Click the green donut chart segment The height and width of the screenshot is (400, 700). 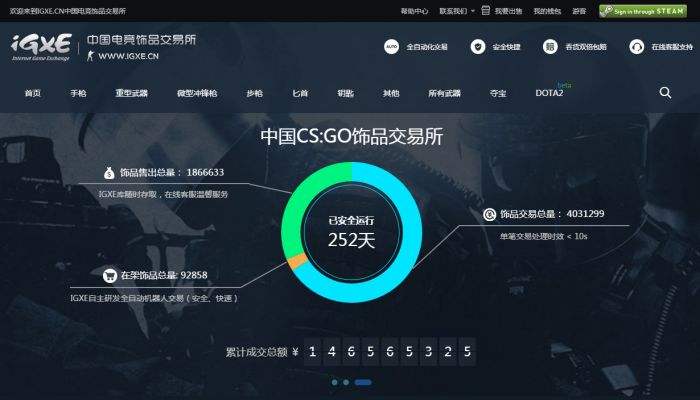(300, 201)
